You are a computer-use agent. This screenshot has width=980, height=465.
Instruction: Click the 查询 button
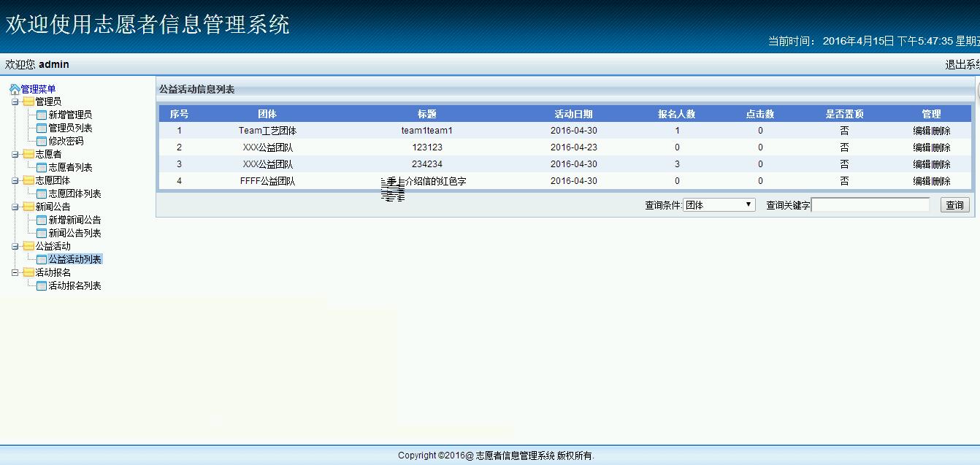click(x=954, y=204)
